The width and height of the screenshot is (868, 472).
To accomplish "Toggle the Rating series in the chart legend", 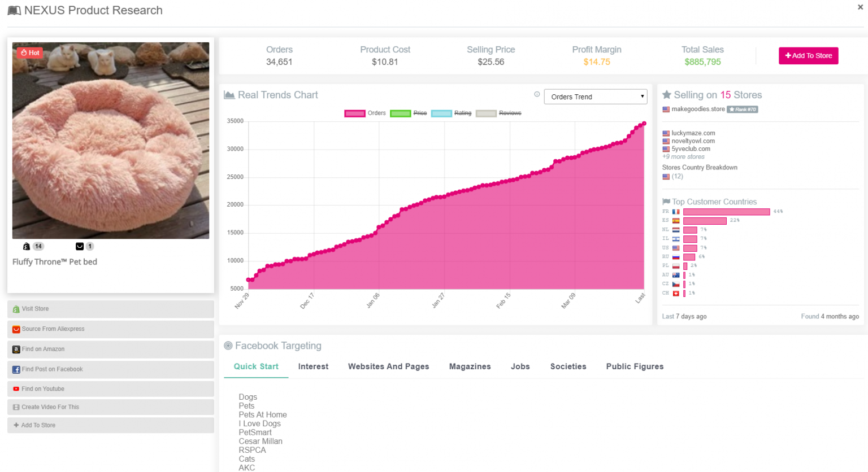I will point(452,113).
